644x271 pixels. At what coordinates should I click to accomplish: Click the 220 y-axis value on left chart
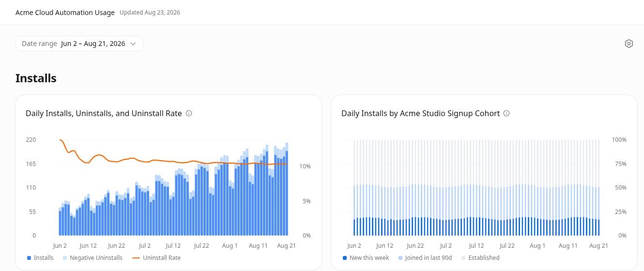tap(31, 139)
